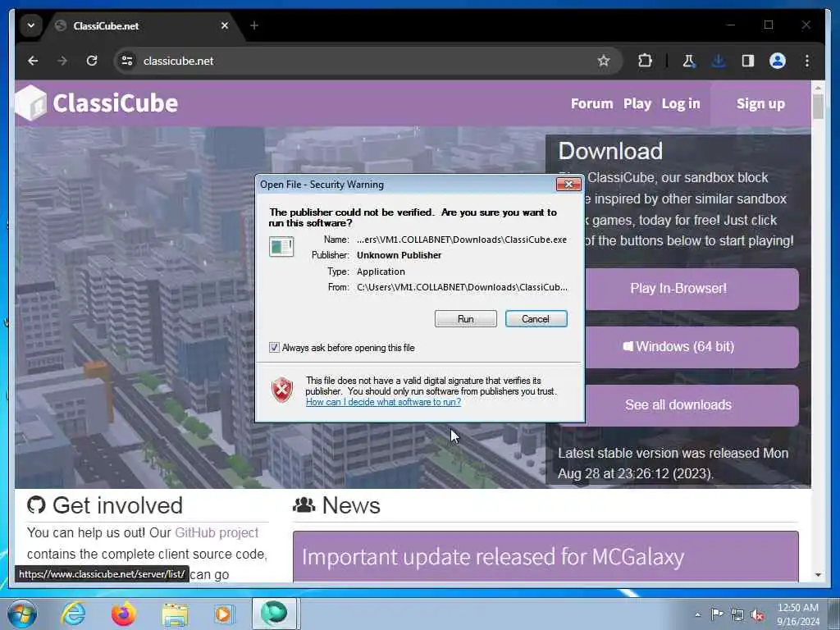Click 'Unknown Publisher' text in dialog
The image size is (840, 630).
tap(399, 255)
